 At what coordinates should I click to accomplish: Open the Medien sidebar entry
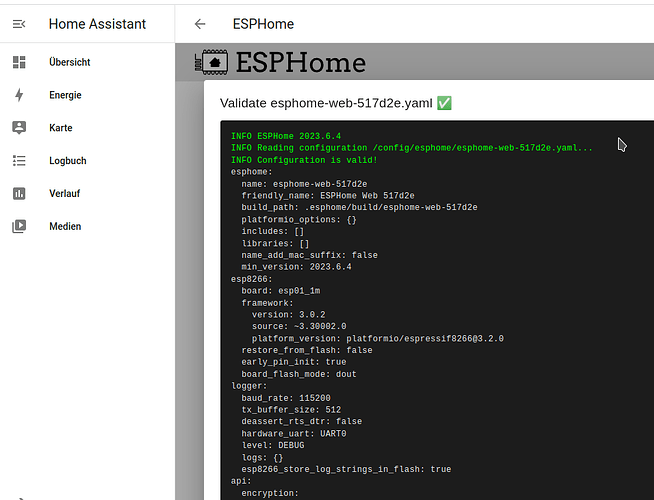coord(87,226)
